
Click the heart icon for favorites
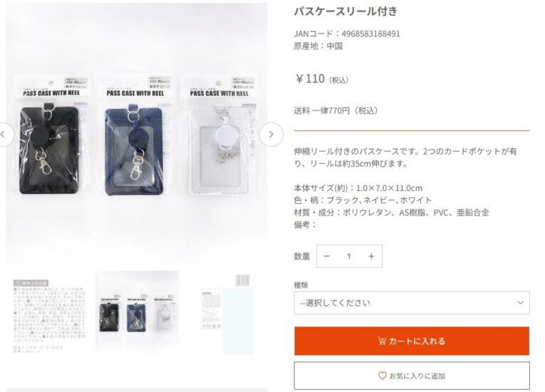[382, 376]
